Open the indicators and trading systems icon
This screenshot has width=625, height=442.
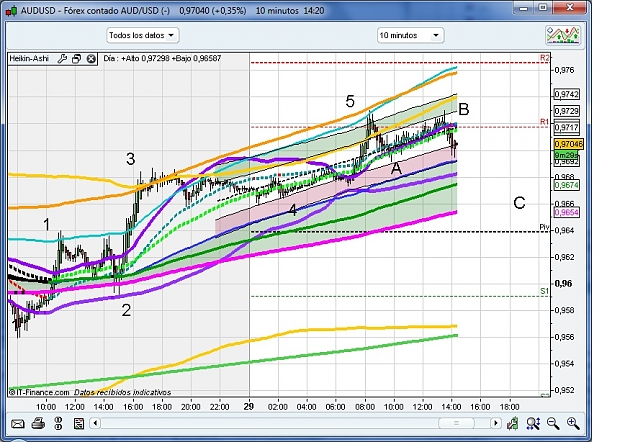pyautogui.click(x=563, y=35)
